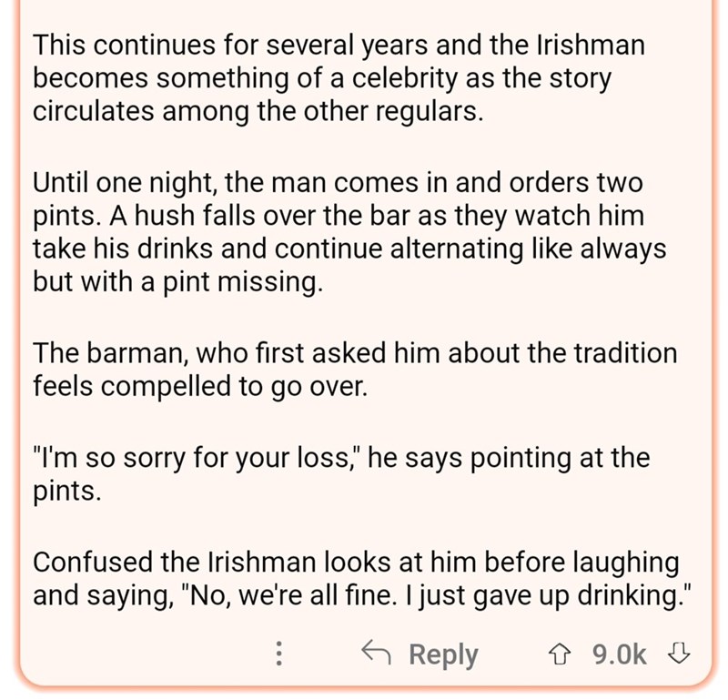728x700 pixels.
Task: Select the line starting 'Until one night'
Action: pyautogui.click(x=338, y=182)
